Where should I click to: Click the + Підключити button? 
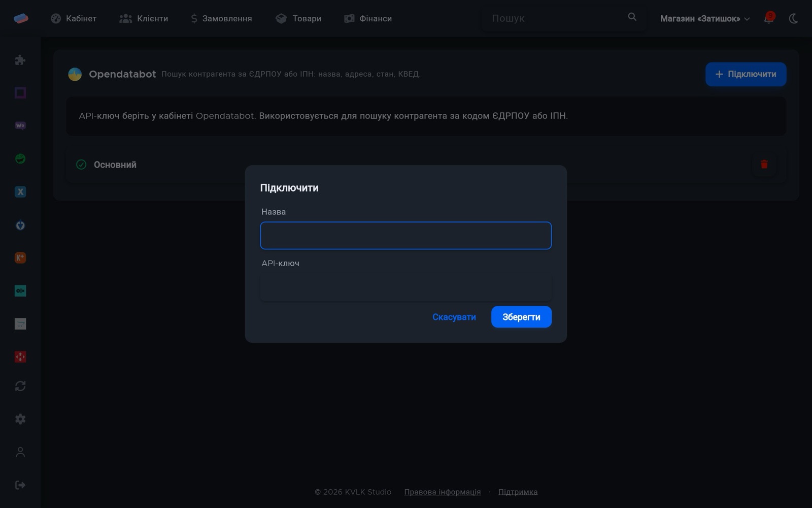point(746,74)
